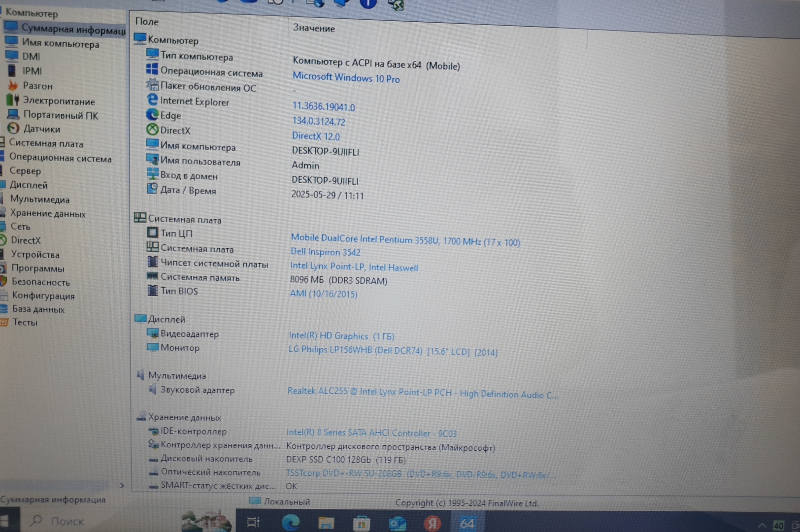Click AMI (10/16/2015) BIOS link
Screen dimensions: 800x532
click(323, 294)
